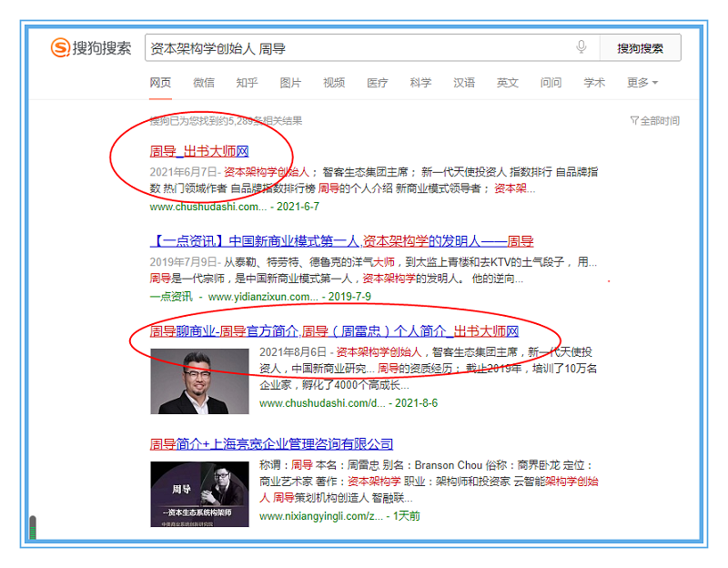Switch to the 知乎 tab
728x568 pixels.
click(247, 83)
